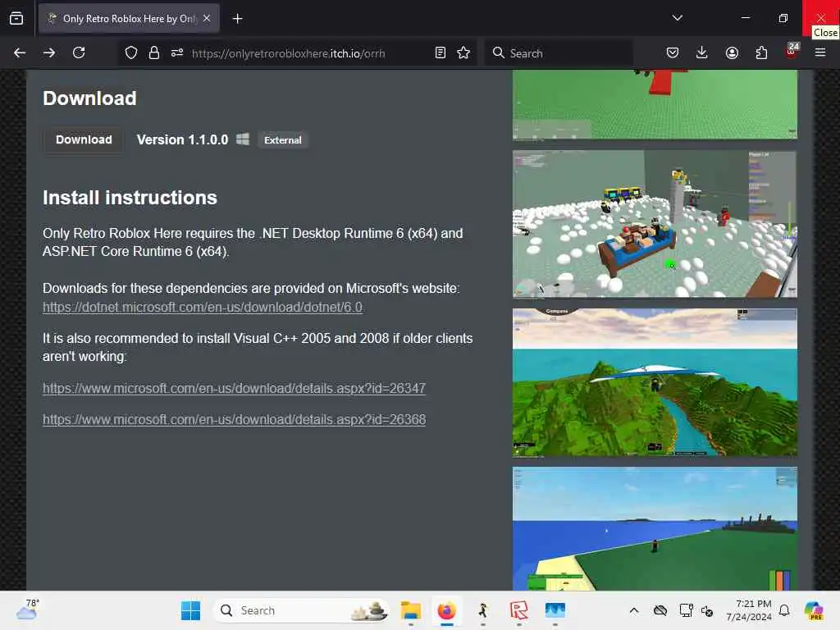The width and height of the screenshot is (840, 630).
Task: Go forward with the forward arrow
Action: pyautogui.click(x=49, y=52)
